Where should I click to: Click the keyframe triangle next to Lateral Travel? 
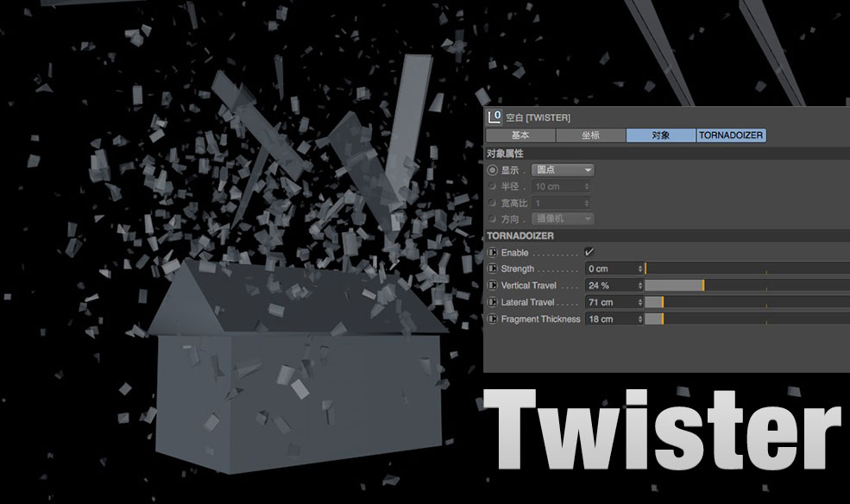coord(494,302)
